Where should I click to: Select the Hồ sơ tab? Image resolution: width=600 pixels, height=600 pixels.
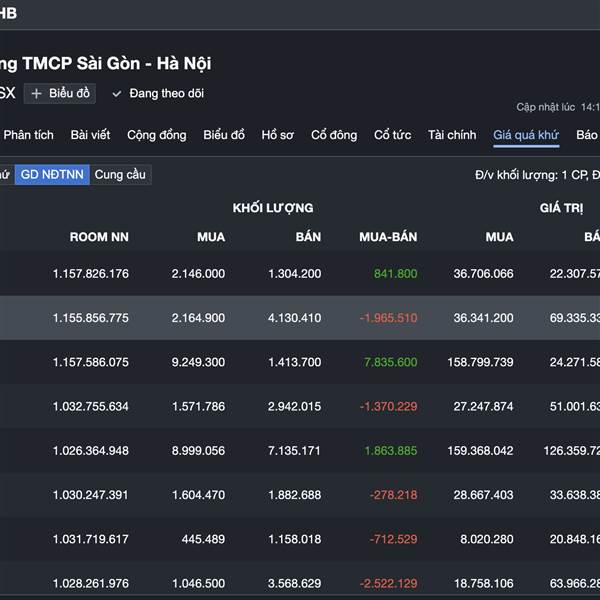click(278, 135)
